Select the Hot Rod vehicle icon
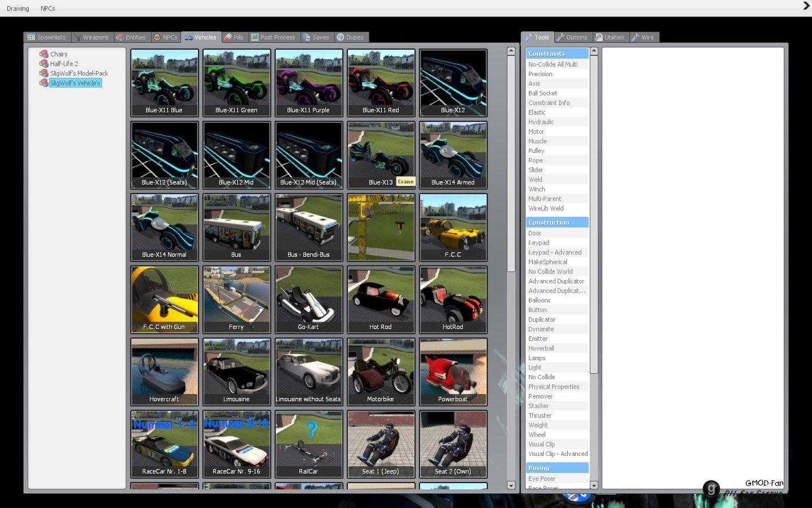 (x=381, y=300)
